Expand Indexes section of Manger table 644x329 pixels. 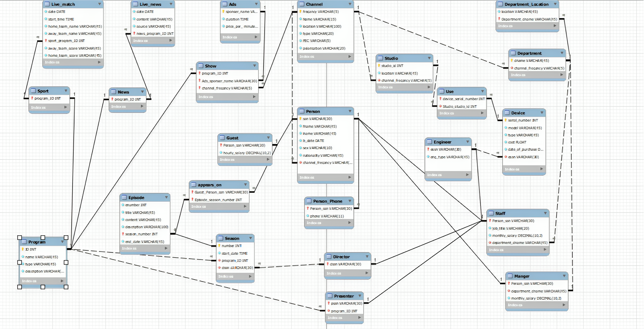[x=564, y=305]
